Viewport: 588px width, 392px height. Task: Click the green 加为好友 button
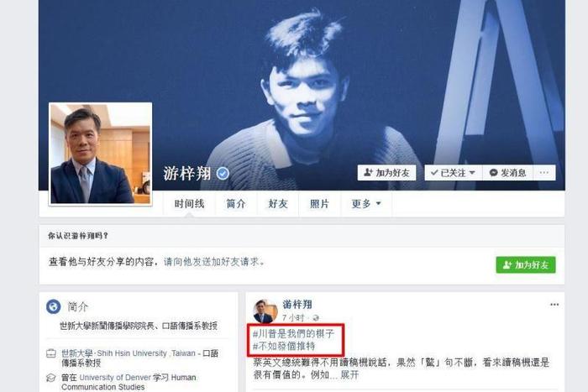click(526, 265)
